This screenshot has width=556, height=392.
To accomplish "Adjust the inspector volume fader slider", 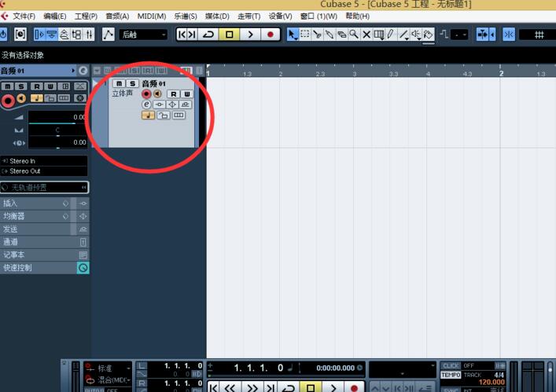I will click(x=57, y=117).
